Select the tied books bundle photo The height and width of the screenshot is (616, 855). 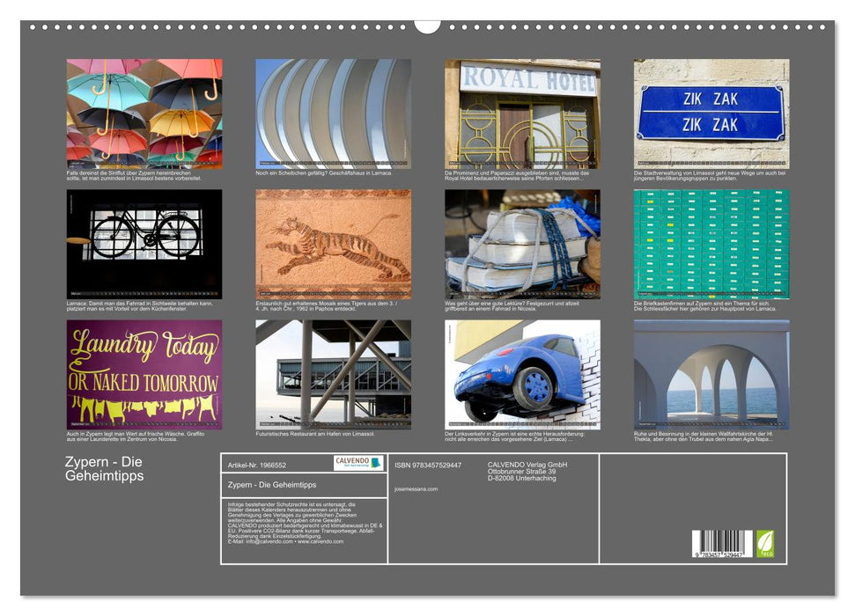(522, 244)
